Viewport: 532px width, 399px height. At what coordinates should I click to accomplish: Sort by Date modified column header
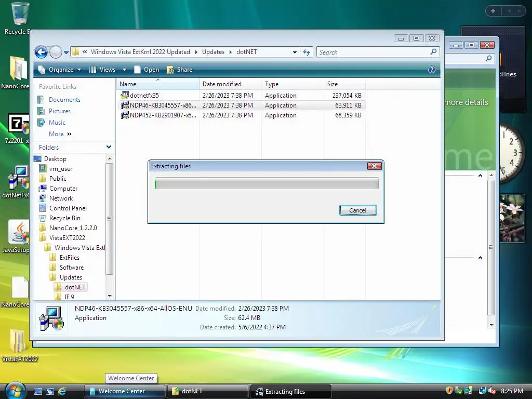[x=230, y=84]
